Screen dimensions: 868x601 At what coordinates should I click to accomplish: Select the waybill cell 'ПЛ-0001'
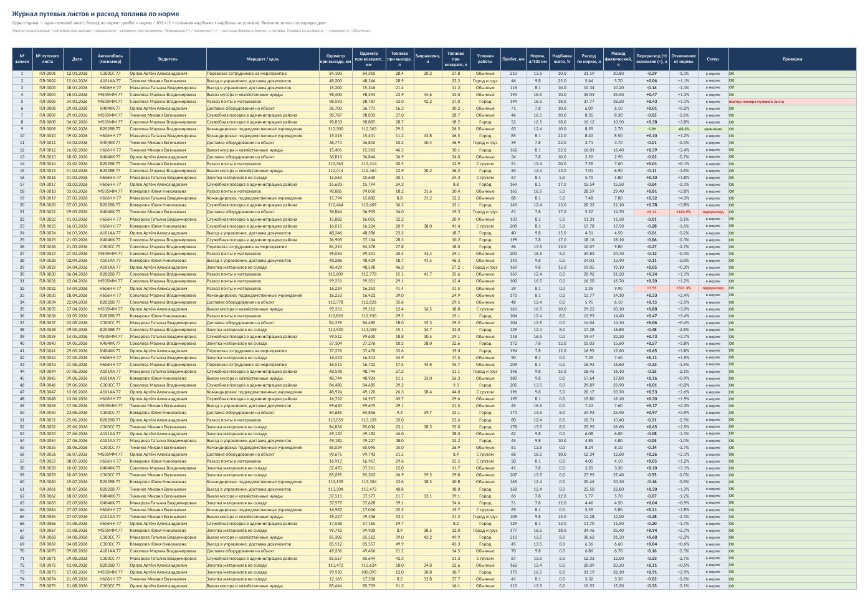[48, 74]
